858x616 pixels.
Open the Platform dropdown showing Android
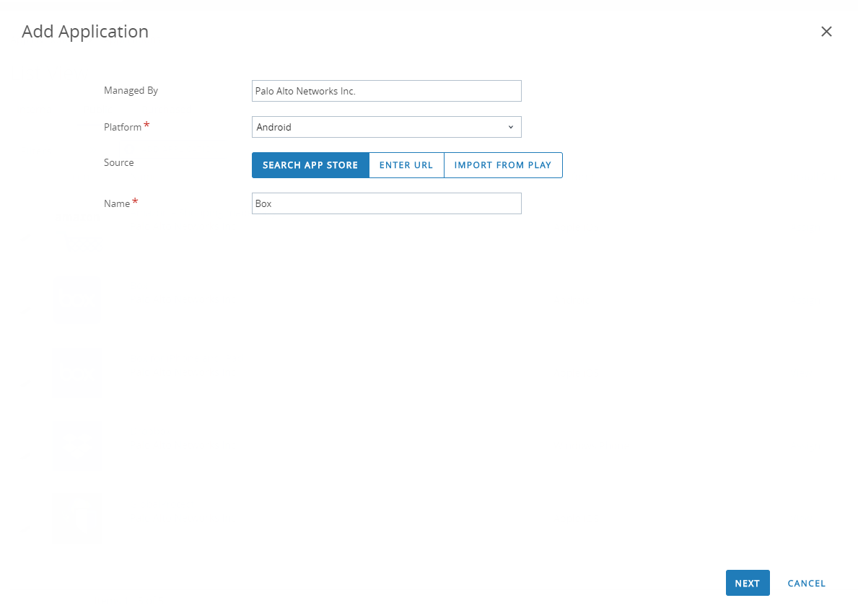point(386,127)
